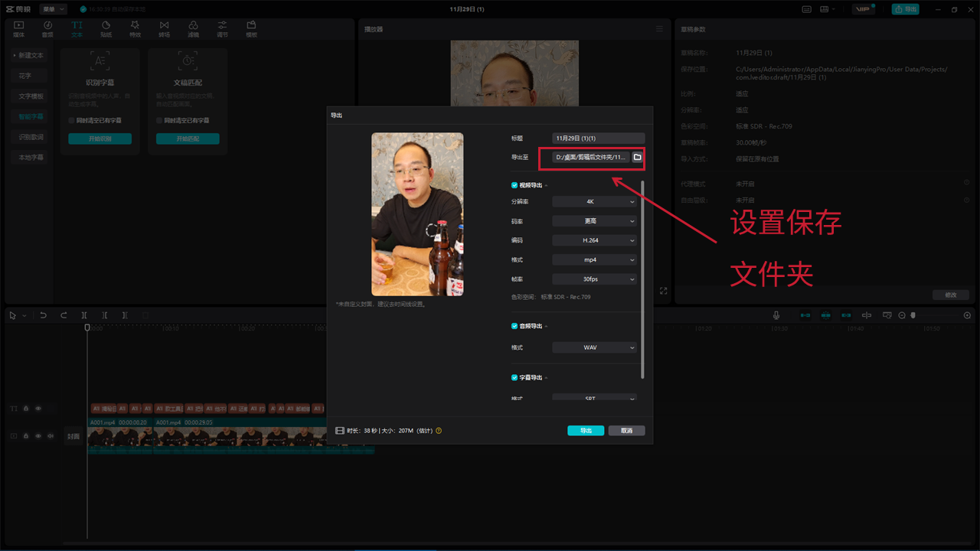This screenshot has height=551, width=980.
Task: Click the lock icon on the text track
Action: point(26,409)
